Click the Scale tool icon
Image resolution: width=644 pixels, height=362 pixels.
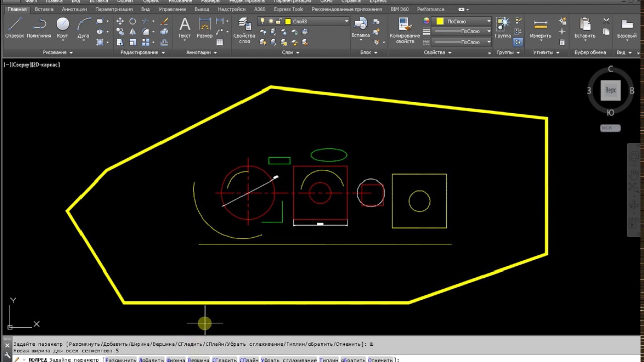(x=133, y=42)
